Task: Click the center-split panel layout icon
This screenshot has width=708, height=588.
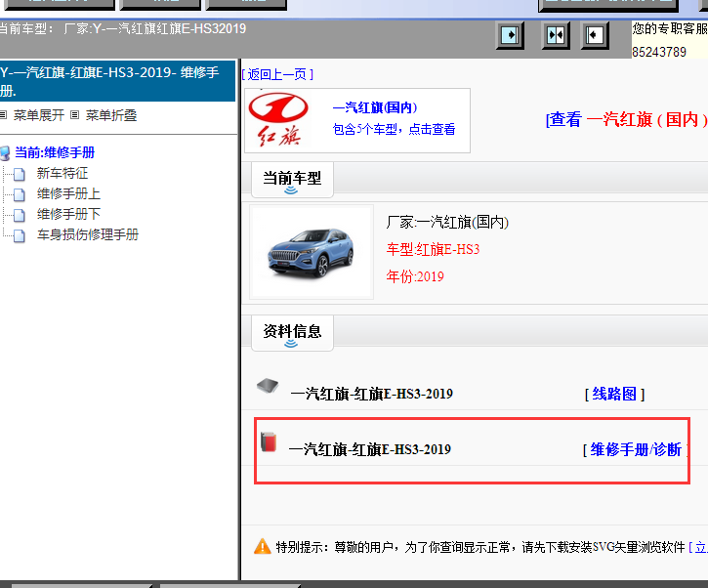Action: (556, 35)
